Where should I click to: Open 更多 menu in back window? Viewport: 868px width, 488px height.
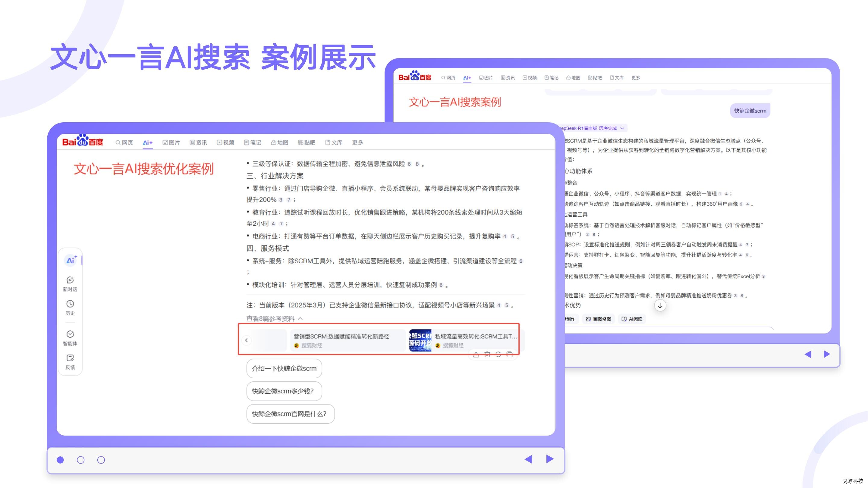pos(636,78)
